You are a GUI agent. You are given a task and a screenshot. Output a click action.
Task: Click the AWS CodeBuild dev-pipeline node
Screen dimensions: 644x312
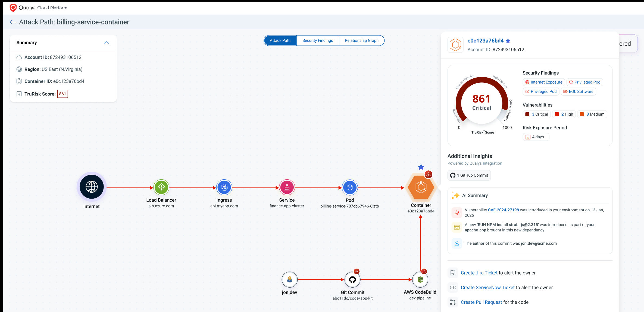[420, 279]
